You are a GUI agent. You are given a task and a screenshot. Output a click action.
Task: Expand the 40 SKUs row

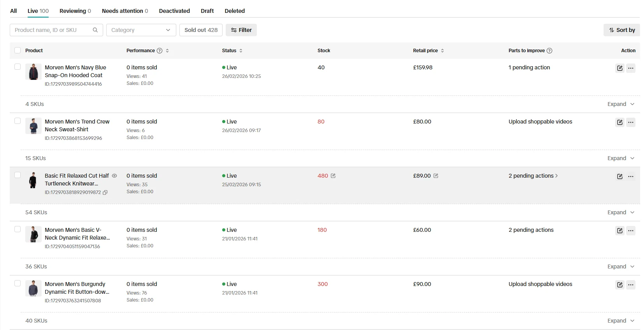[x=621, y=321]
